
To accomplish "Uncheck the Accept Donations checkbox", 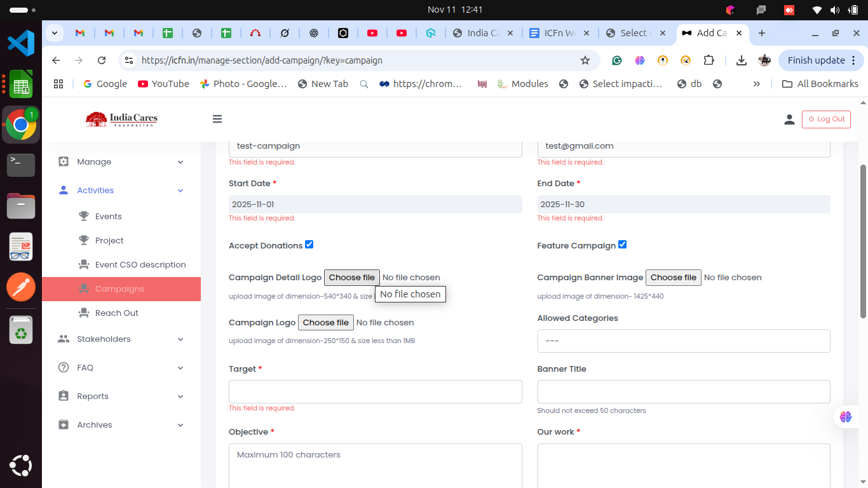I will point(309,245).
